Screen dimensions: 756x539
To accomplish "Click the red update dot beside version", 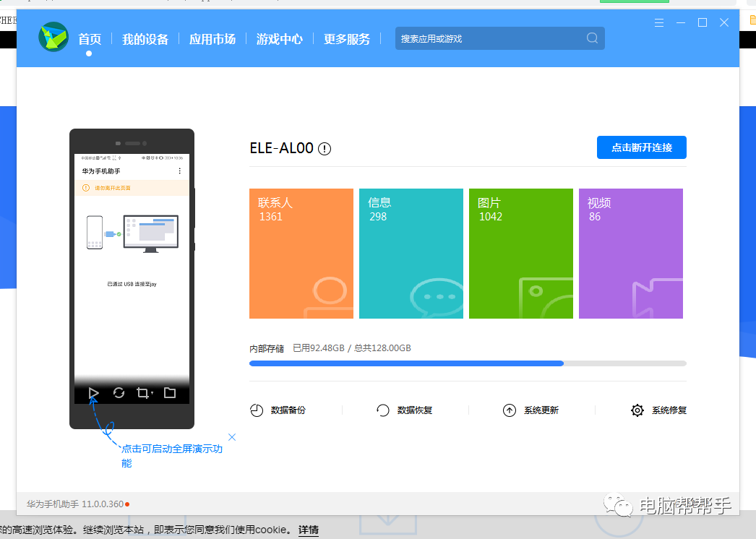I will [x=127, y=504].
